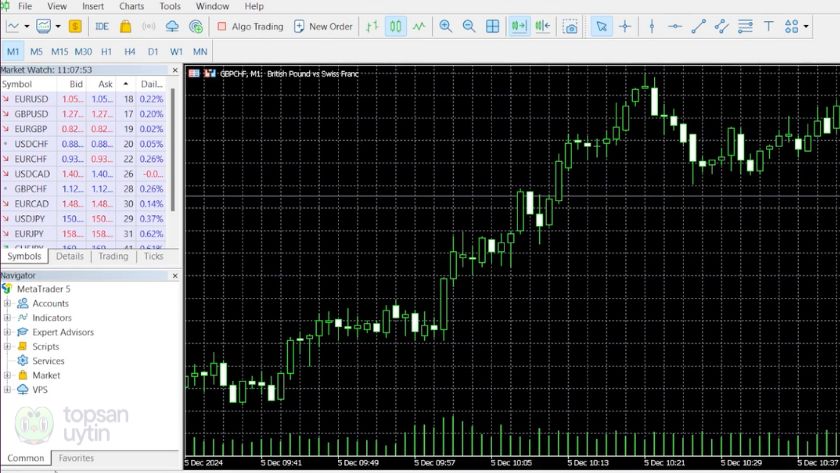Click the tile windows grid icon
Screen dimensions: 840x473
click(493, 26)
